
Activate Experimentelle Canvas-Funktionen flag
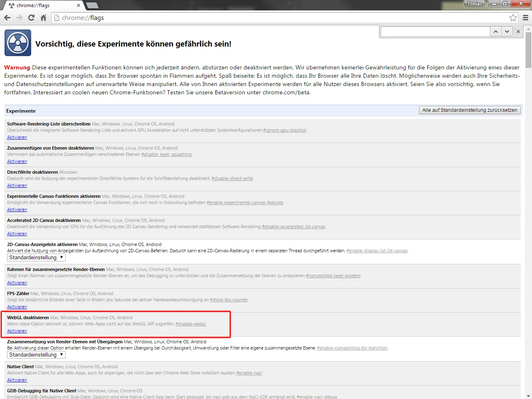tap(17, 209)
